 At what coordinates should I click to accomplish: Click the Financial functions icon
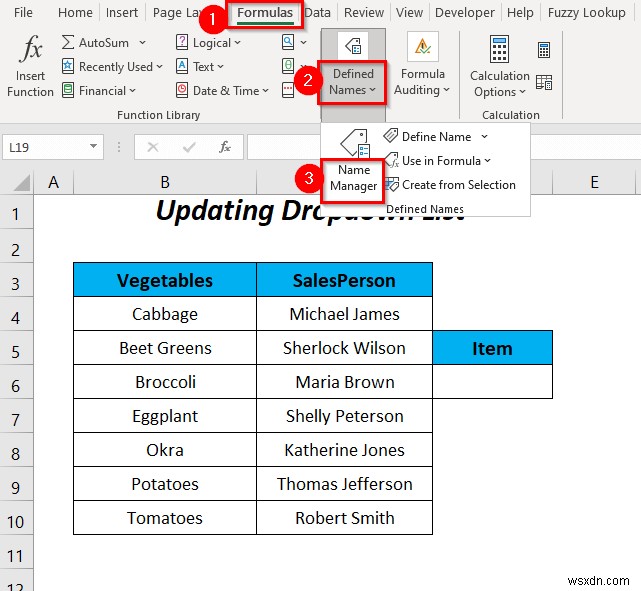(68, 90)
